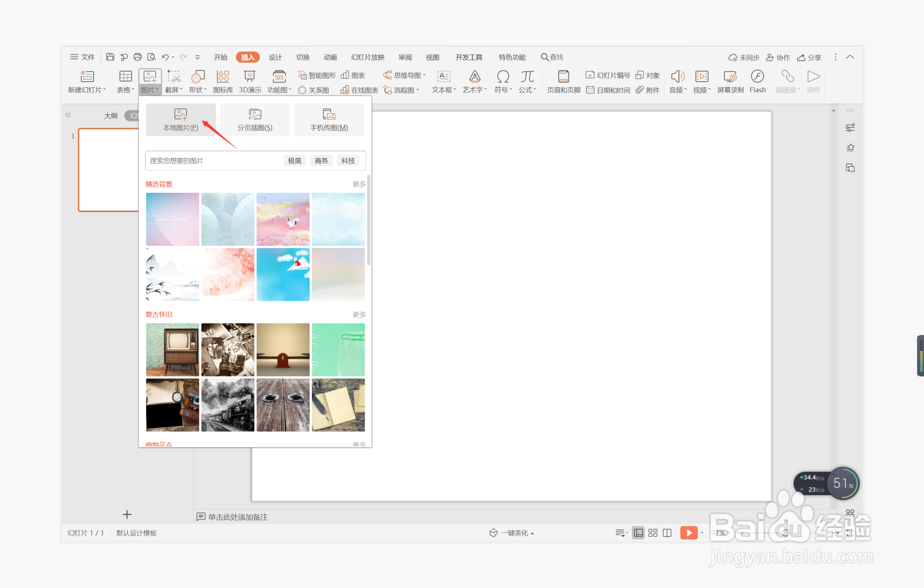Toggle reading view in status bar
The image size is (924, 588).
tap(667, 533)
